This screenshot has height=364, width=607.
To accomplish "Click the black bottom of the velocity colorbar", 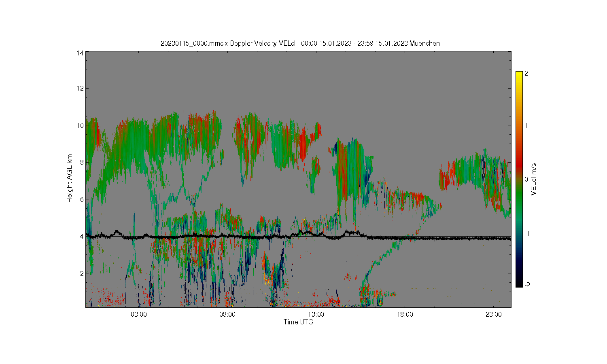I will coord(519,284).
